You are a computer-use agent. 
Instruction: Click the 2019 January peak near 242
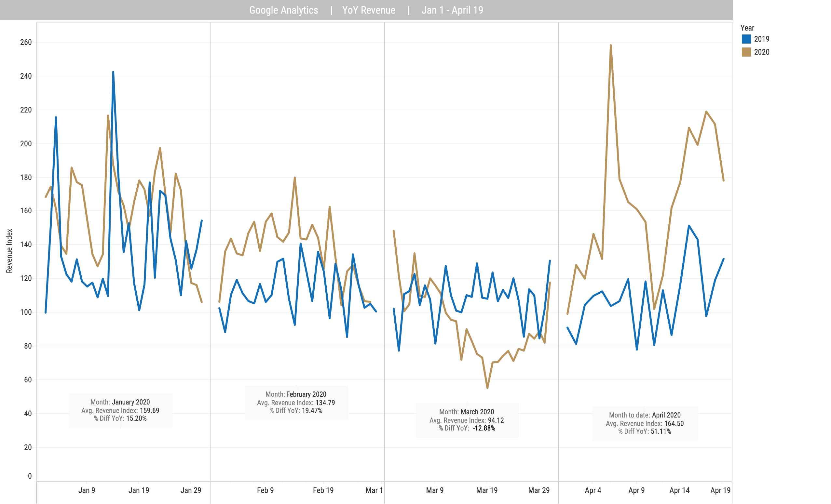(x=113, y=72)
